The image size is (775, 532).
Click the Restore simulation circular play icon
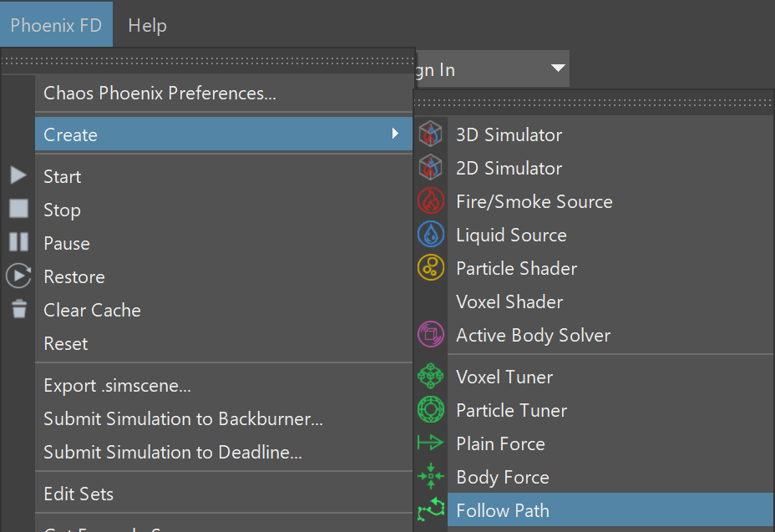[x=18, y=276]
